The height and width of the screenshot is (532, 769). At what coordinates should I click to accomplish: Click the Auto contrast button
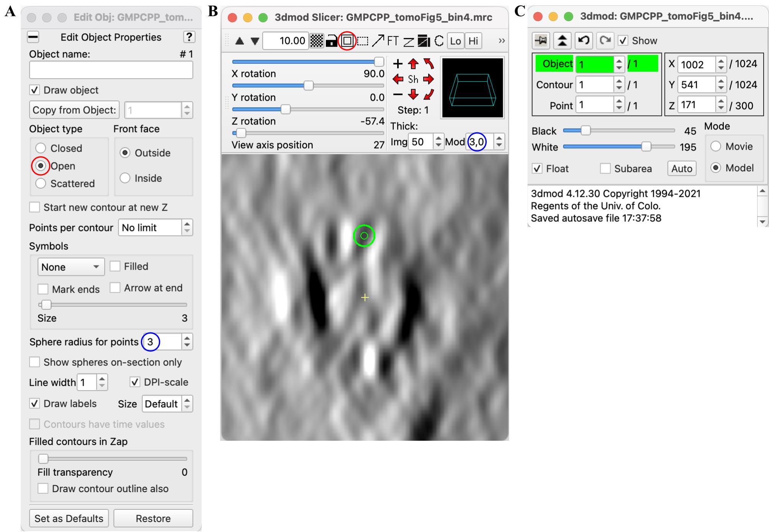click(682, 169)
